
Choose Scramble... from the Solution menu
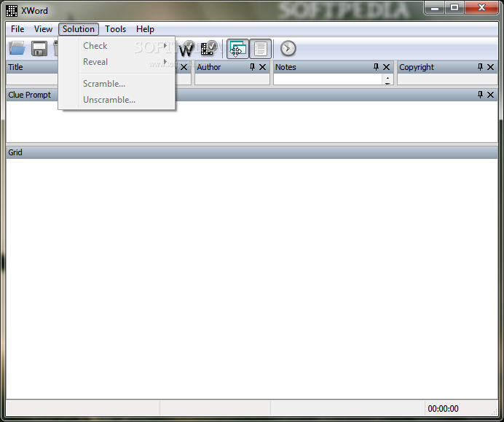coord(117,84)
